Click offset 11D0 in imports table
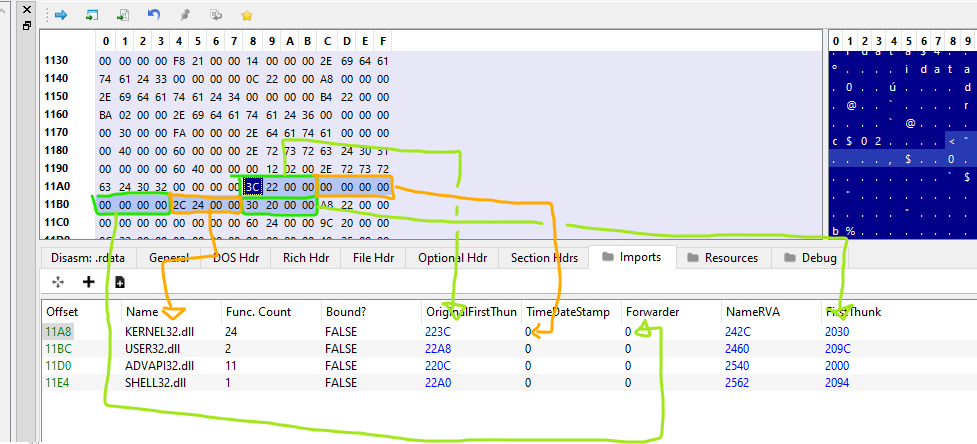The height and width of the screenshot is (444, 977). (59, 366)
